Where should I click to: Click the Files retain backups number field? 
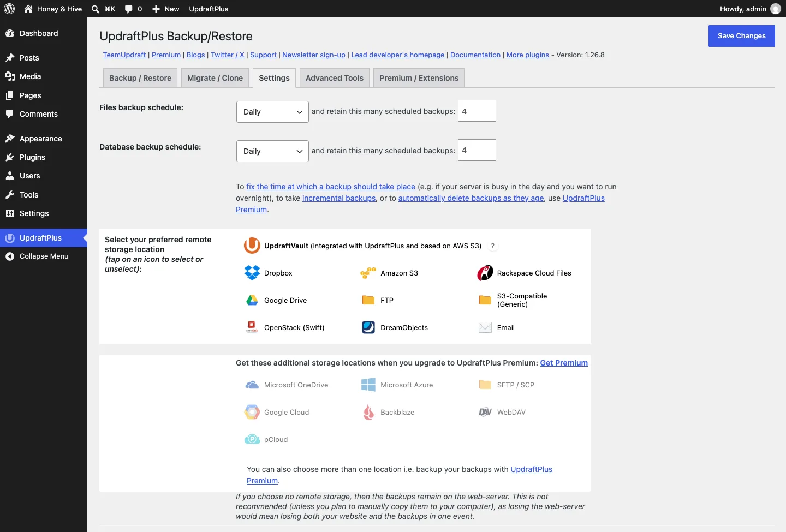[x=477, y=111]
